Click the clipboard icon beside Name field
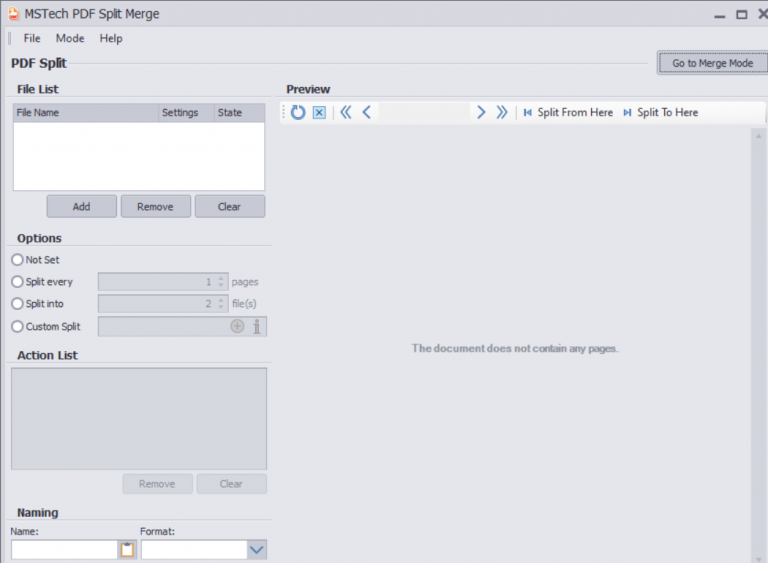The height and width of the screenshot is (563, 768). click(127, 550)
